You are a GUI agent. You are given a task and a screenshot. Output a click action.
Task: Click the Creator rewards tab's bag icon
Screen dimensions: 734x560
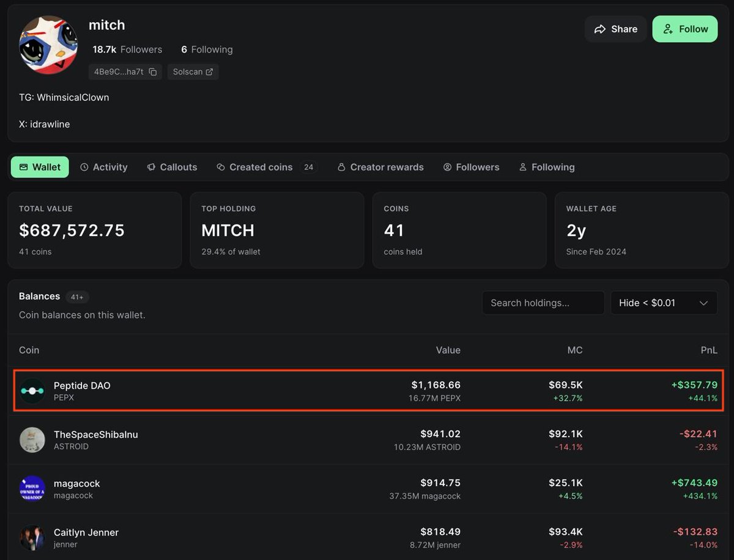(342, 167)
